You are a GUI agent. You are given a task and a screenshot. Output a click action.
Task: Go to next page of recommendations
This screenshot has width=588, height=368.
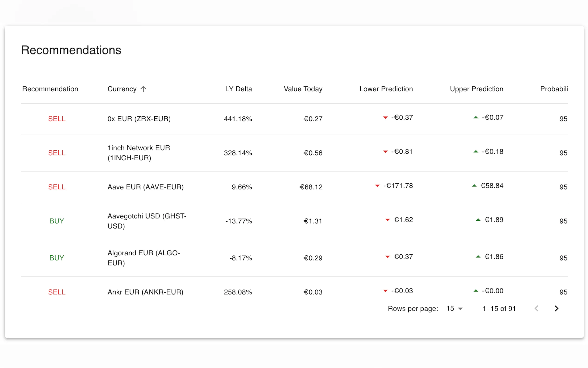556,308
